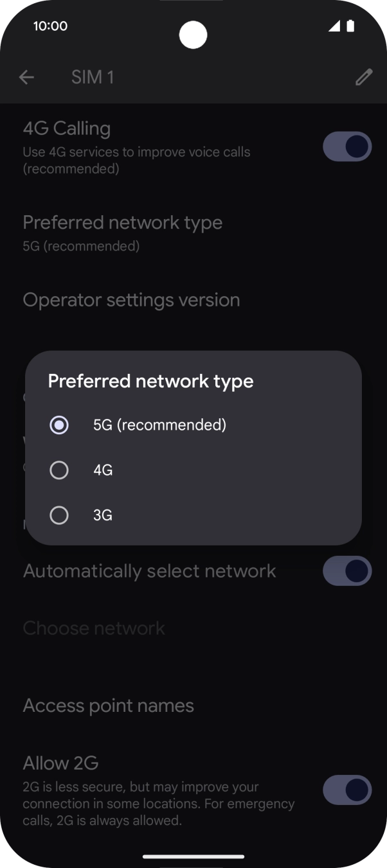Tap the clock showing 10:00
Viewport: 387px width, 868px height.
click(x=50, y=26)
